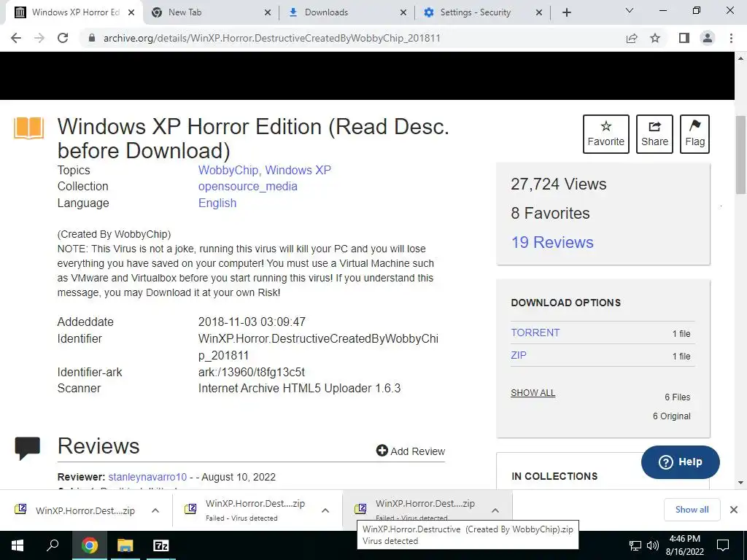The height and width of the screenshot is (560, 747).
Task: Click the orange book item-type icon
Action: point(28,128)
